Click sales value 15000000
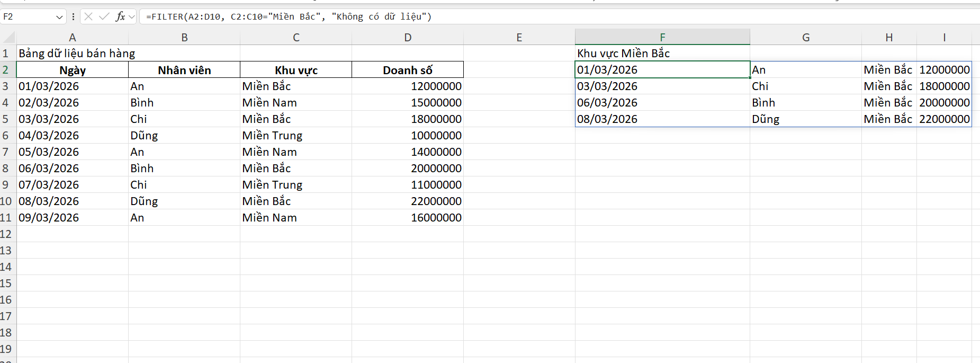The width and height of the screenshot is (980, 363). click(x=408, y=103)
